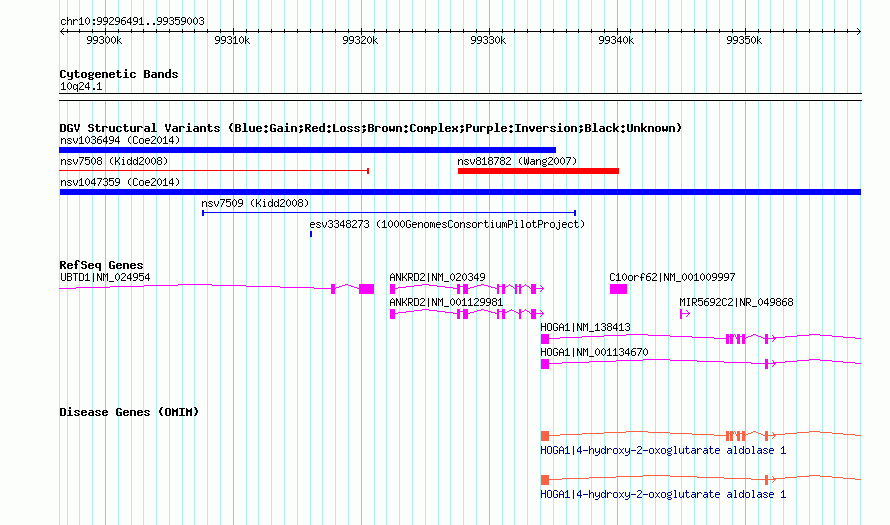Click the Cytogenetic Bands track title
The image size is (890, 525).
click(x=119, y=74)
